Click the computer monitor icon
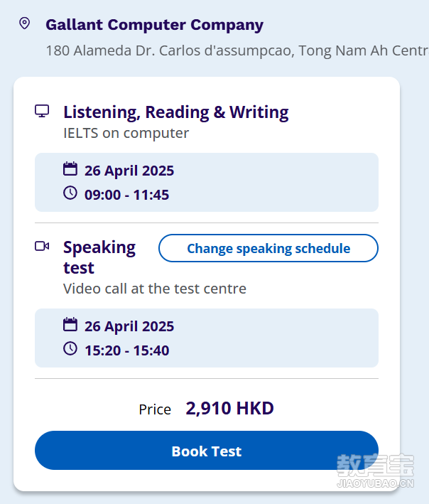 point(42,111)
